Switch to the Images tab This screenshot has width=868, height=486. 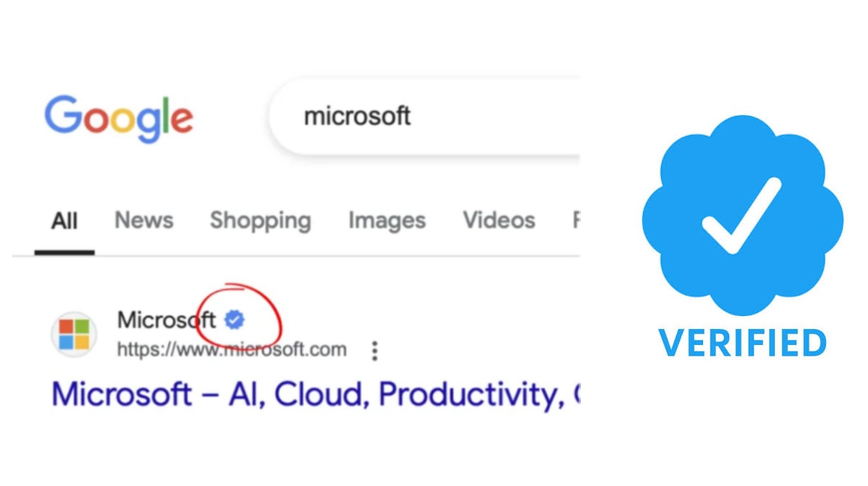387,220
